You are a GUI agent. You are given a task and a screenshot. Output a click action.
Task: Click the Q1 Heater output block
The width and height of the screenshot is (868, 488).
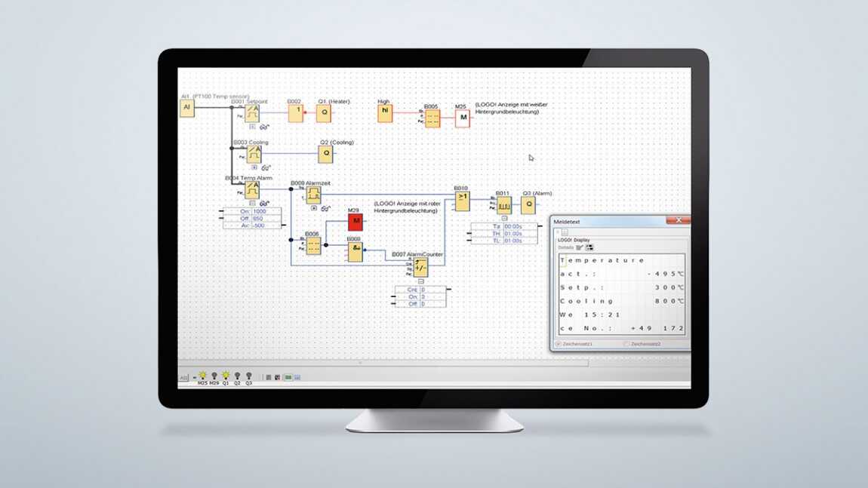324,113
